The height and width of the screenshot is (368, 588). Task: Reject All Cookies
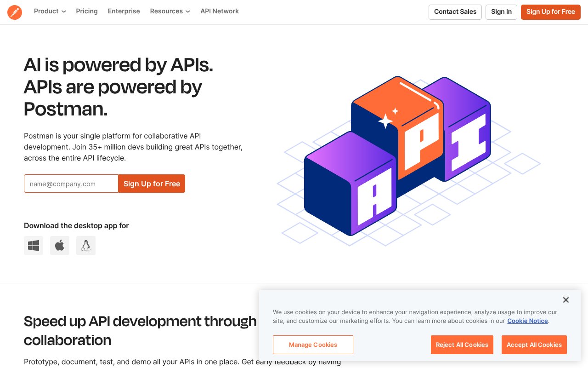click(x=462, y=345)
